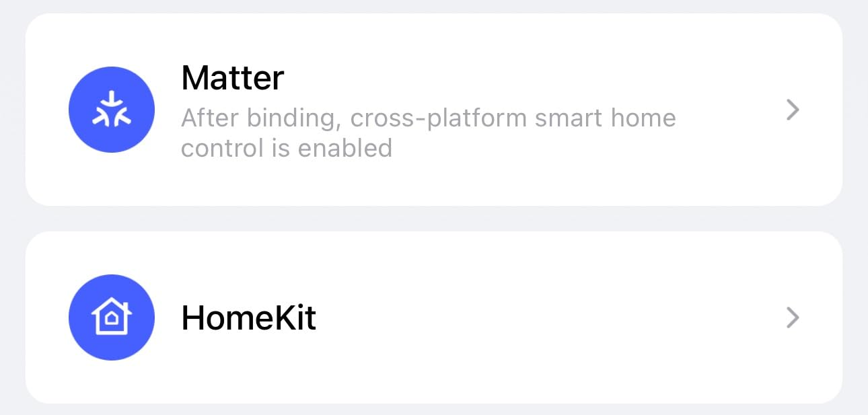Click the blue circle beside Matter
Image resolution: width=868 pixels, height=415 pixels.
point(112,110)
